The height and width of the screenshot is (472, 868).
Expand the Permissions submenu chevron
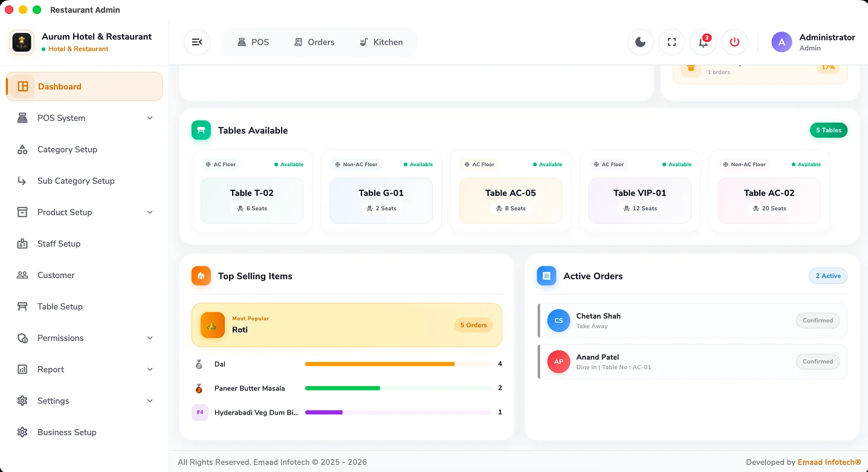[150, 338]
